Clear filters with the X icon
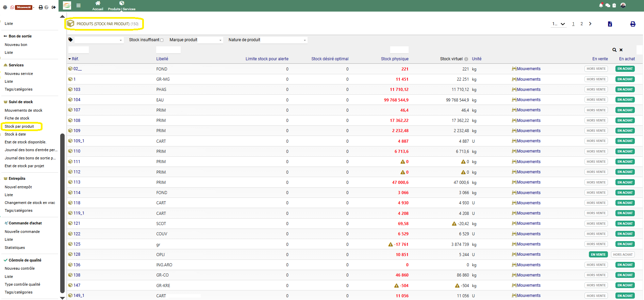The height and width of the screenshot is (300, 644). [621, 50]
